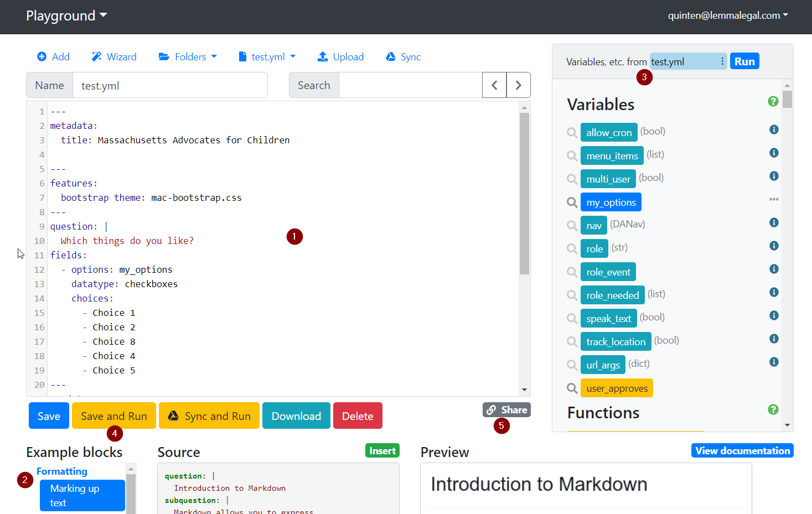Screen dimensions: 812x514
Task: Click the ellipsis icon beside my_options
Action: tap(774, 199)
